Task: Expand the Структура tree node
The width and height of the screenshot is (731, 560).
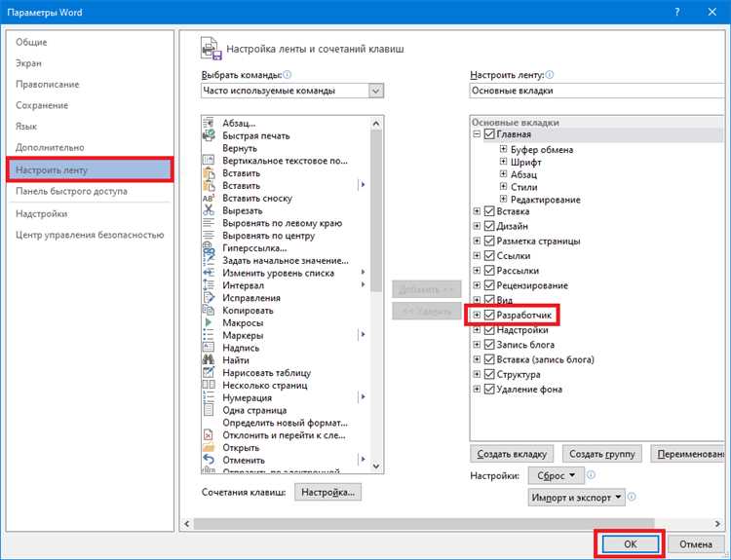Action: tap(477, 374)
